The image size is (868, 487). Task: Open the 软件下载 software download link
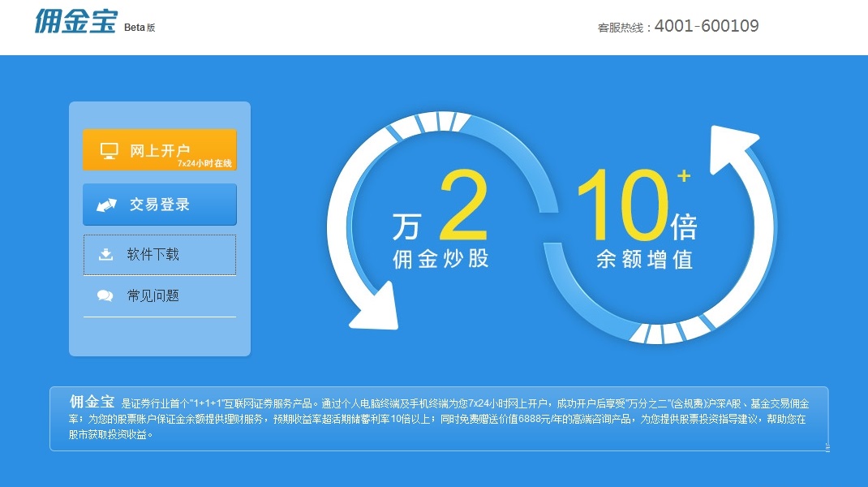click(154, 255)
